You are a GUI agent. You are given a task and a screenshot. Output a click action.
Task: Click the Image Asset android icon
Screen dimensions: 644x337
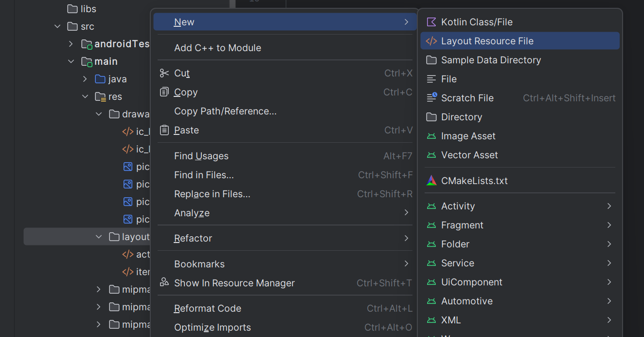pyautogui.click(x=431, y=136)
